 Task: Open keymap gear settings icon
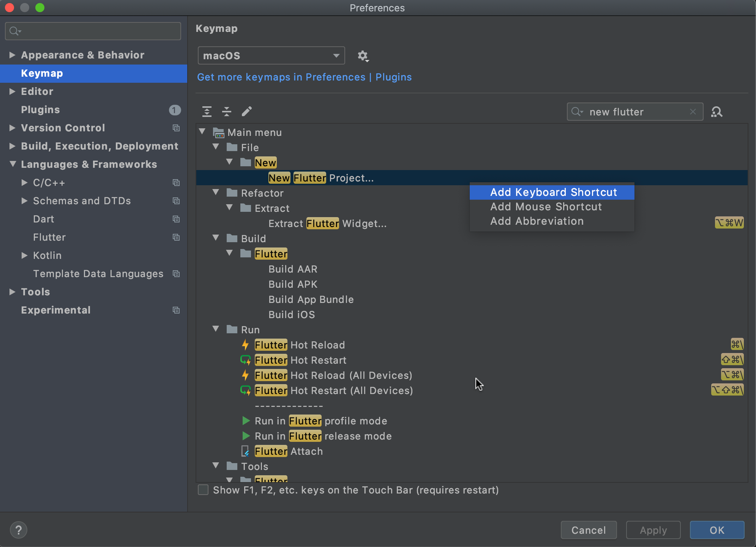coord(363,56)
